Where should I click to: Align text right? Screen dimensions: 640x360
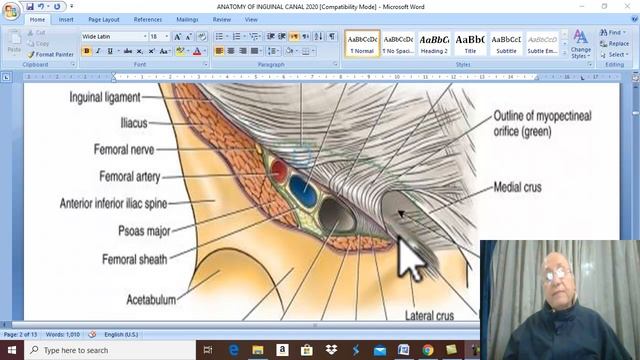point(243,51)
